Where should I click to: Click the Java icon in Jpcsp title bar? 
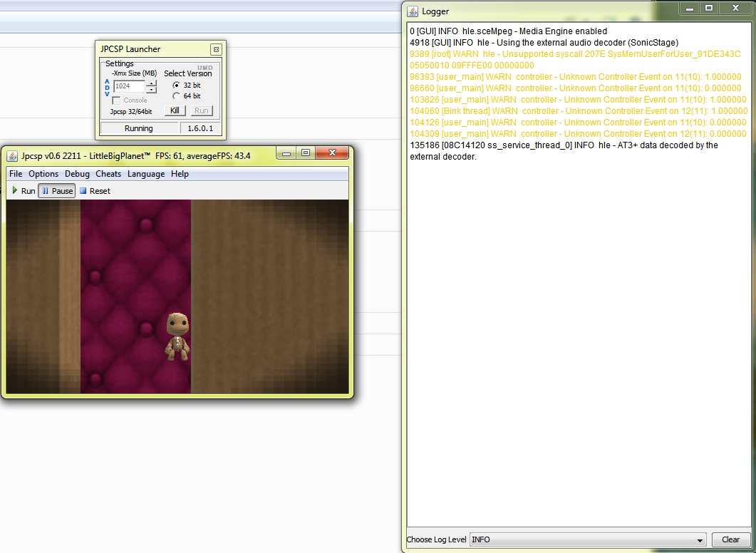tap(12, 155)
